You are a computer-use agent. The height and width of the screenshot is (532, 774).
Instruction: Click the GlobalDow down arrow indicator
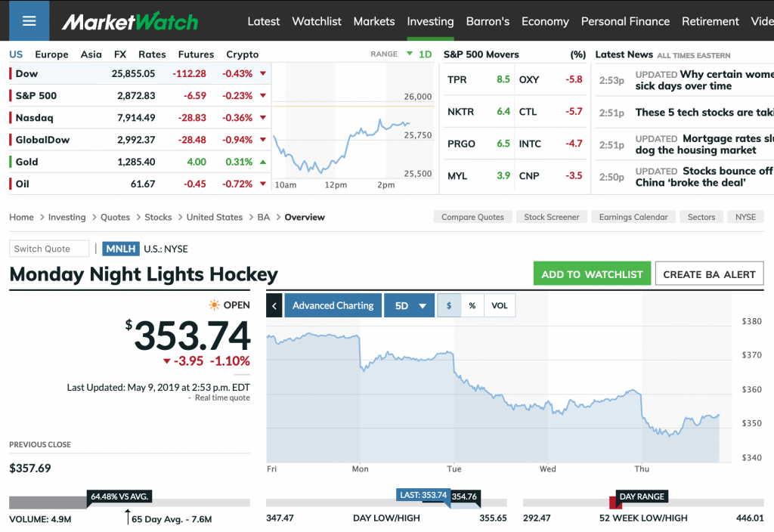(263, 140)
